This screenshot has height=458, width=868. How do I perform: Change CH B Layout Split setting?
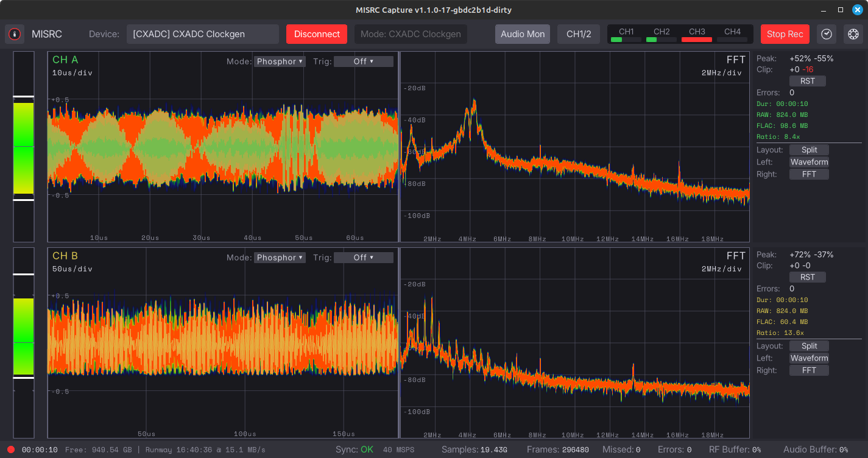click(810, 346)
